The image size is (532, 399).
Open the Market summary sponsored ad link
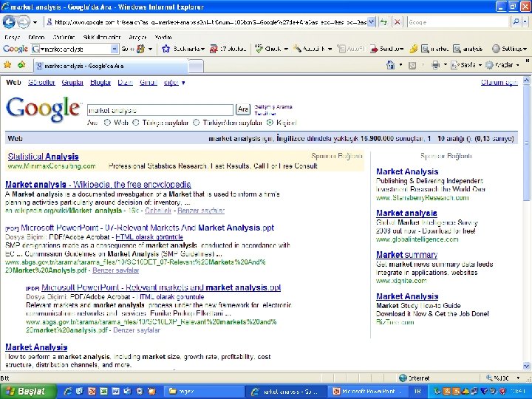pos(407,255)
